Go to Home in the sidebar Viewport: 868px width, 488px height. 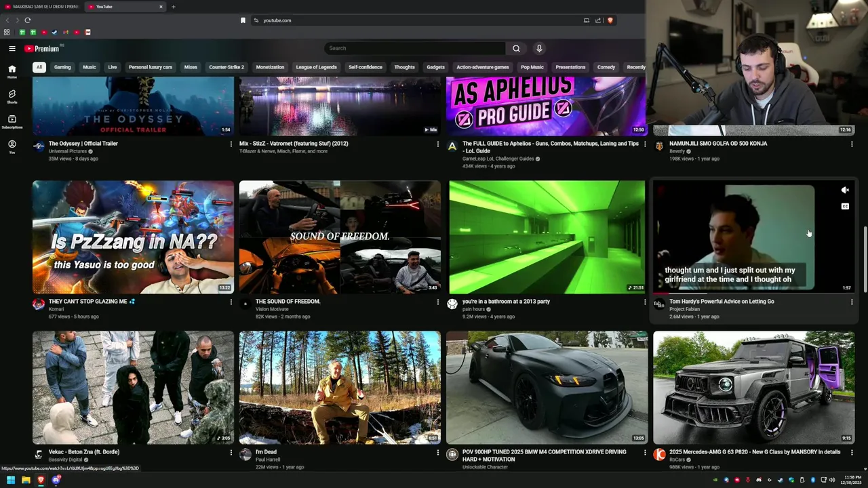[x=12, y=71]
